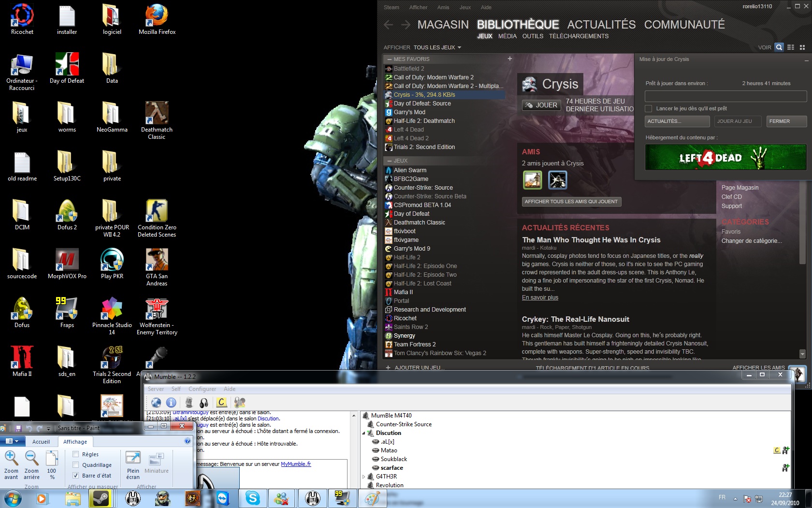Image resolution: width=812 pixels, height=508 pixels.
Task: Click Afficher tous les amis qui jouent
Action: click(571, 201)
